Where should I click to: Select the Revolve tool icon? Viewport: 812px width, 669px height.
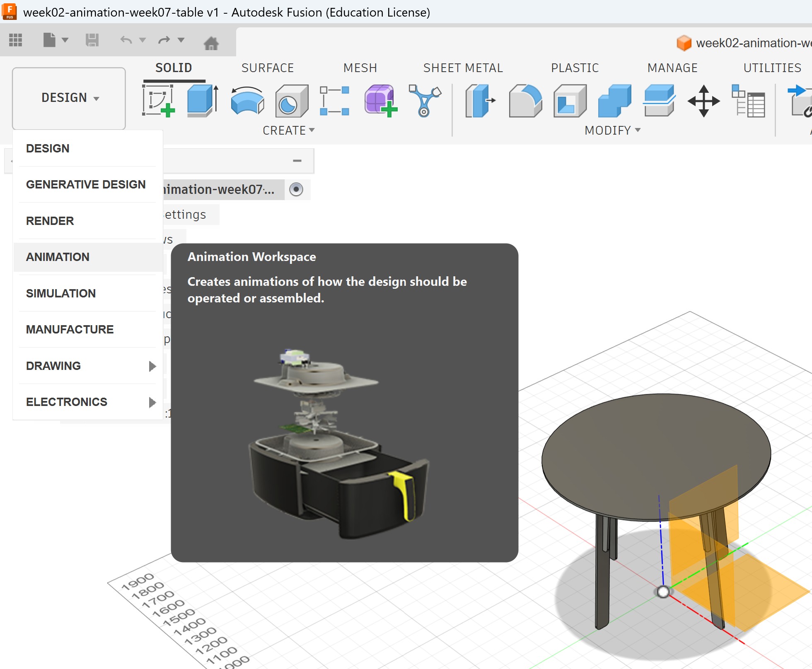pos(247,101)
